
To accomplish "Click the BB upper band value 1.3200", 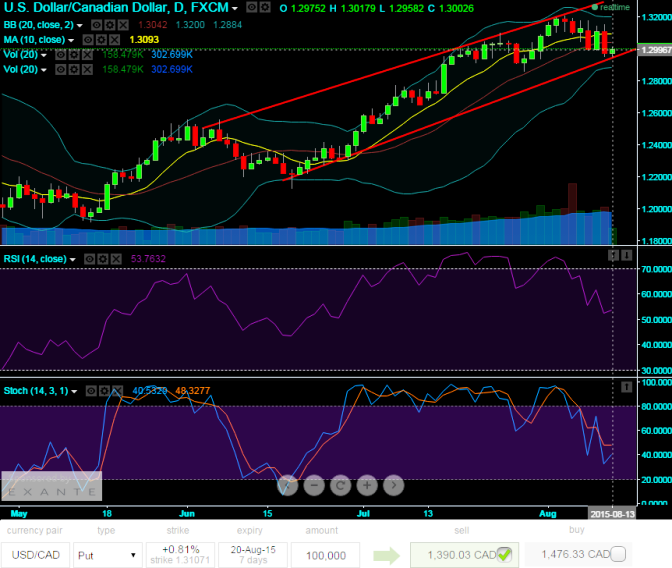I will 190,25.
